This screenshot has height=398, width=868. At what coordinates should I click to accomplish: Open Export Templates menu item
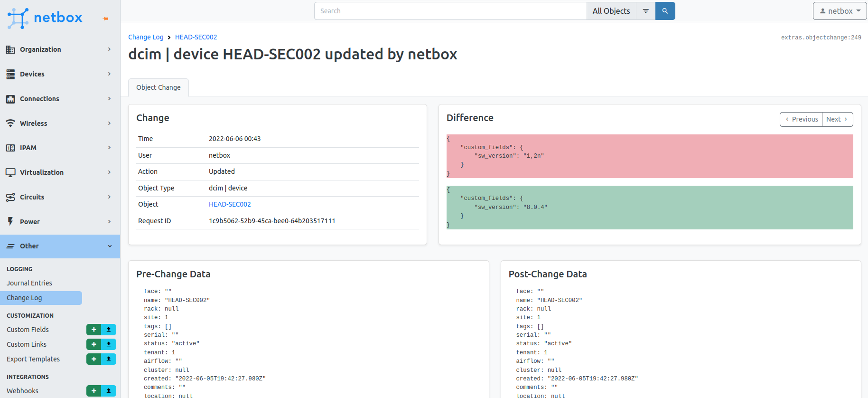point(33,359)
